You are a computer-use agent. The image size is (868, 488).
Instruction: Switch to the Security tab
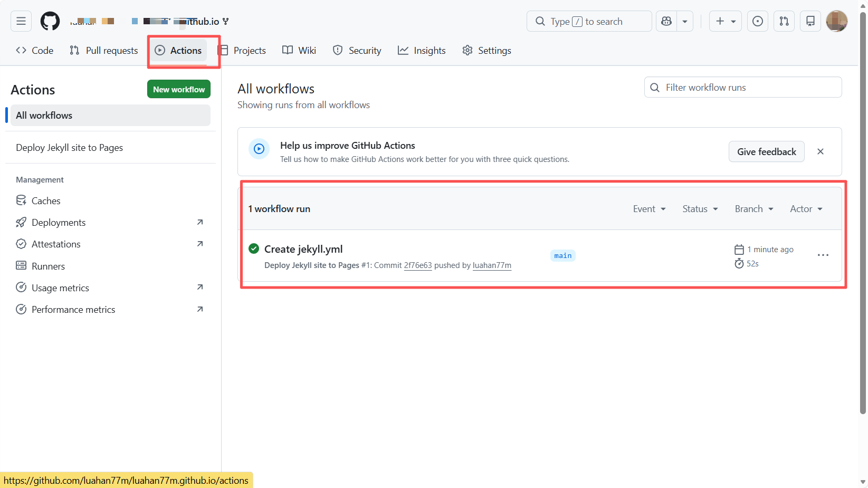click(357, 51)
